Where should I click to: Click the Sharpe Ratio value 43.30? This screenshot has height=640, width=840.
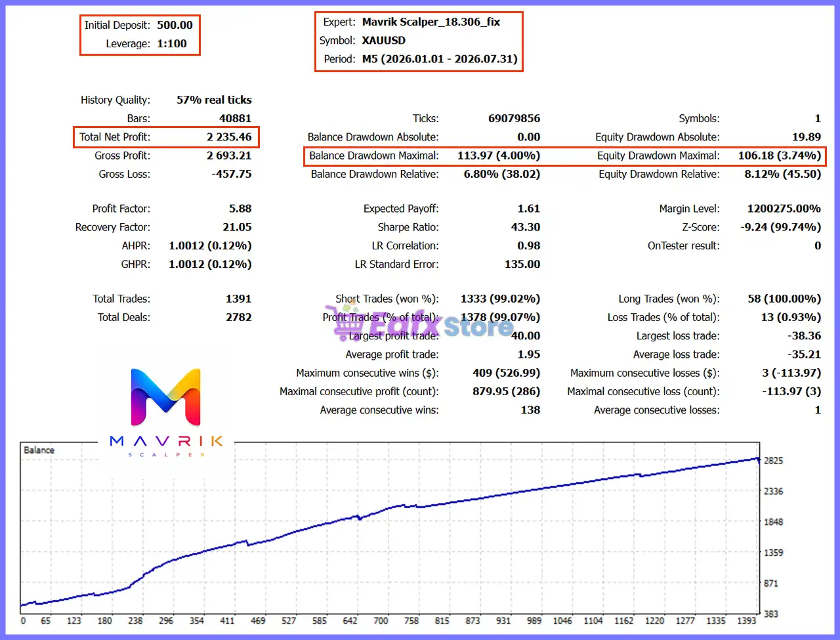point(526,226)
